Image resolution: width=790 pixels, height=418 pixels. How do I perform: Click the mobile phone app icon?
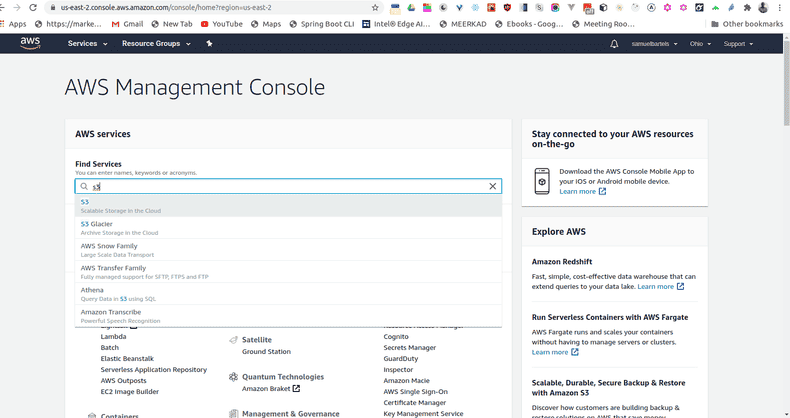542,181
